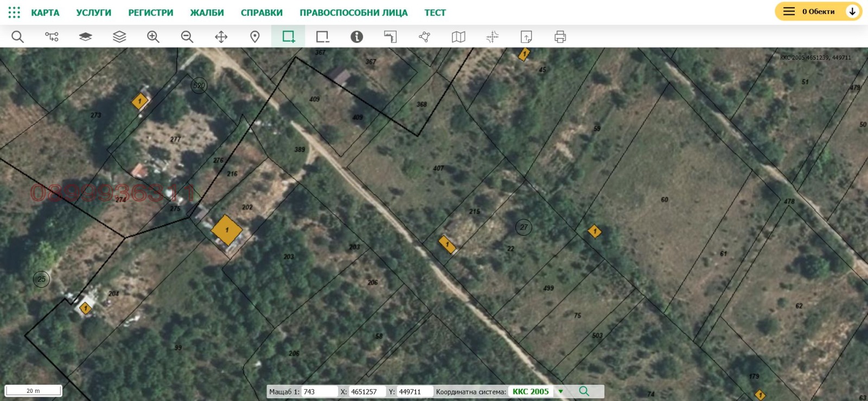868x401 pixels.
Task: Open the КСС 2005 coordinate system dropdown
Action: pos(561,391)
